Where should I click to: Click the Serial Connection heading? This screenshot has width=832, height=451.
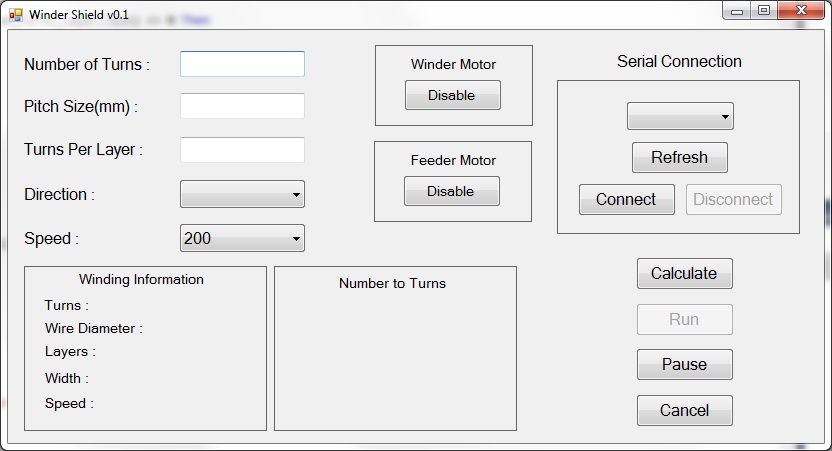point(679,62)
